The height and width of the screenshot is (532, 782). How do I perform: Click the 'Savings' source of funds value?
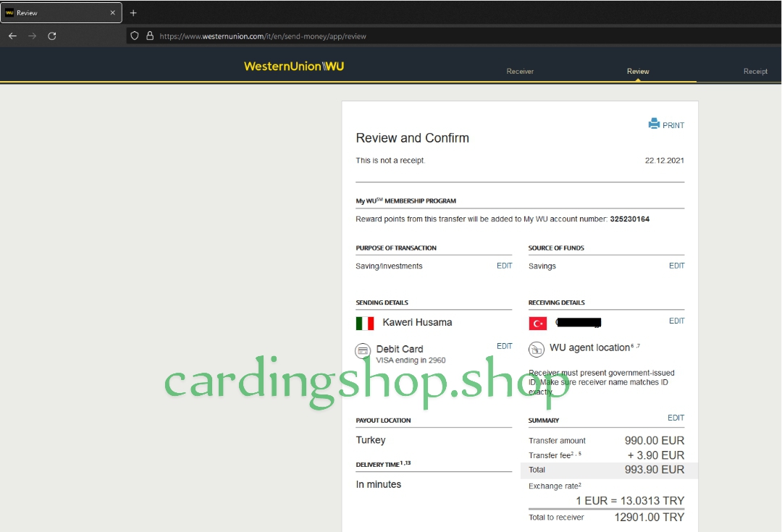pos(542,266)
